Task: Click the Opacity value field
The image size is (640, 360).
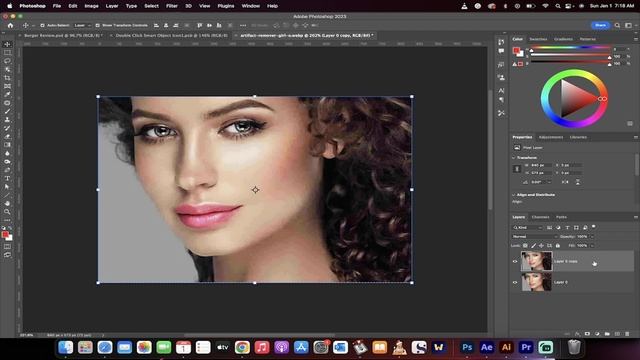Action: [x=582, y=236]
